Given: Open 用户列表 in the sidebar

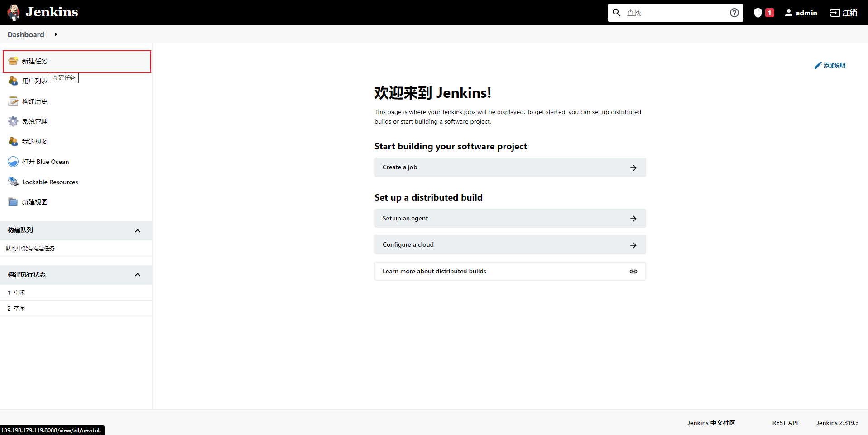Looking at the screenshot, I should click(x=35, y=81).
